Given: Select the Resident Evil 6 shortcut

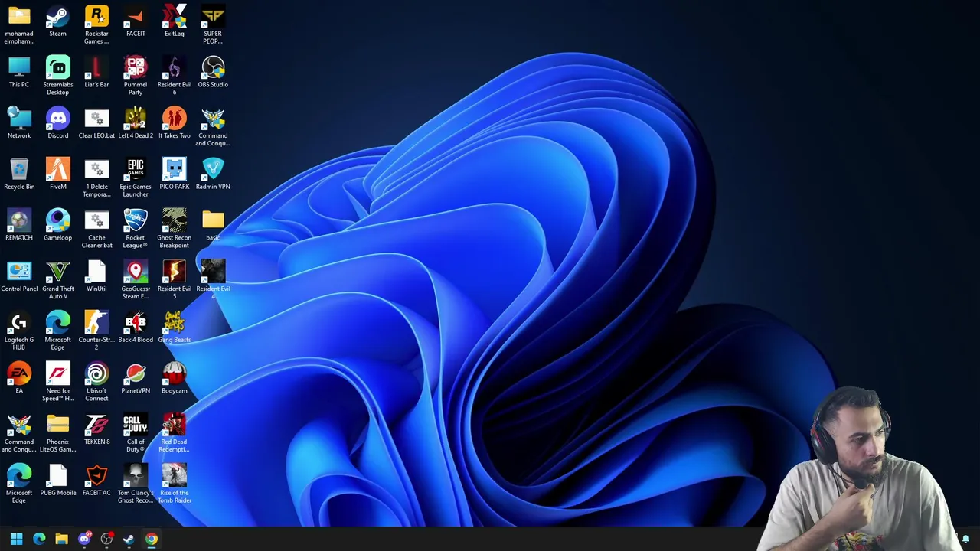Looking at the screenshot, I should (174, 75).
